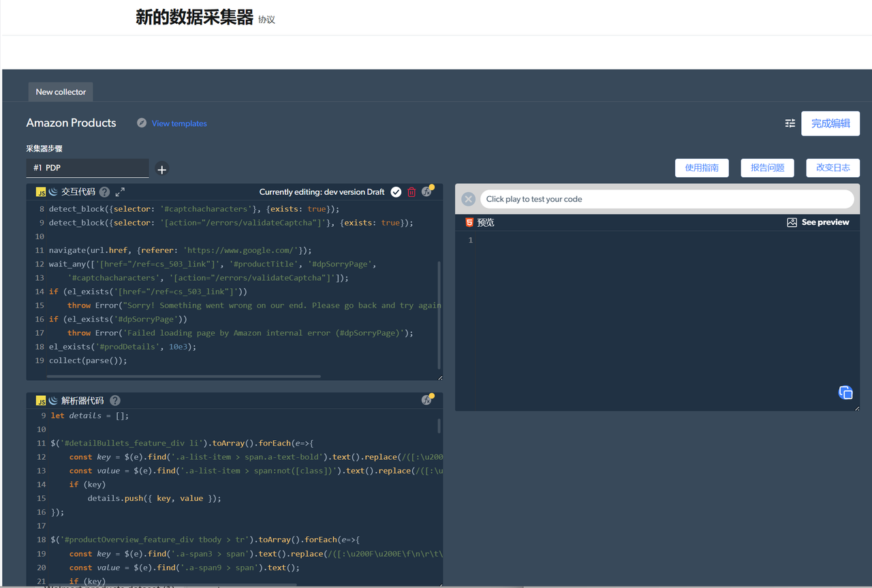The height and width of the screenshot is (588, 872).
Task: Click the 'collect(parse());' code line
Action: click(88, 360)
